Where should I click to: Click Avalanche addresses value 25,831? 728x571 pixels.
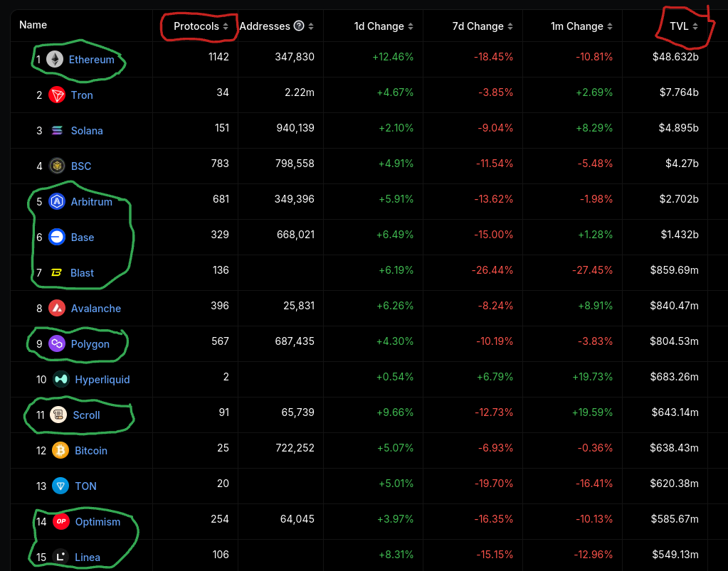click(x=299, y=306)
